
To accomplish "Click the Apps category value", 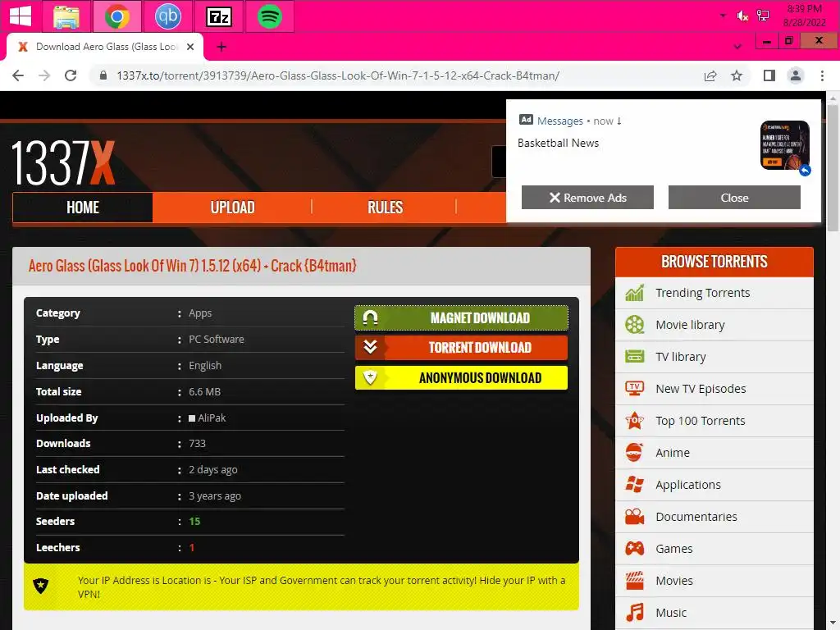I will click(x=200, y=313).
